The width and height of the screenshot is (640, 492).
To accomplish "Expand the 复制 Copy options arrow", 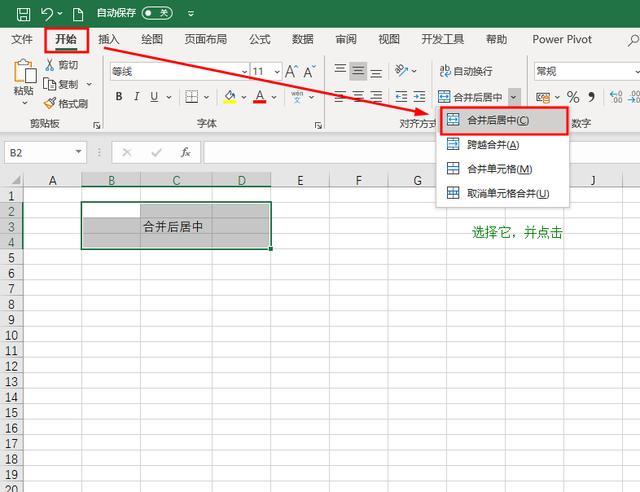I will point(89,85).
